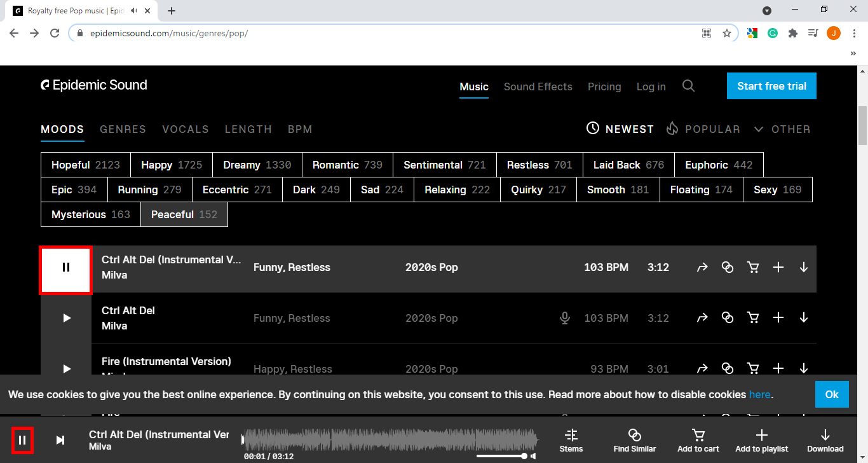Find similar to Ctrl Alt Del Instrumental row
Viewport: 868px width, 463px height.
tap(728, 268)
